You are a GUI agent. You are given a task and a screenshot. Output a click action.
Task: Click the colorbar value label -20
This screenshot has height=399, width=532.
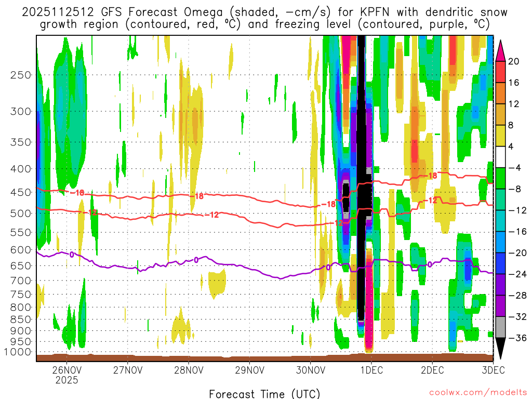point(517,253)
